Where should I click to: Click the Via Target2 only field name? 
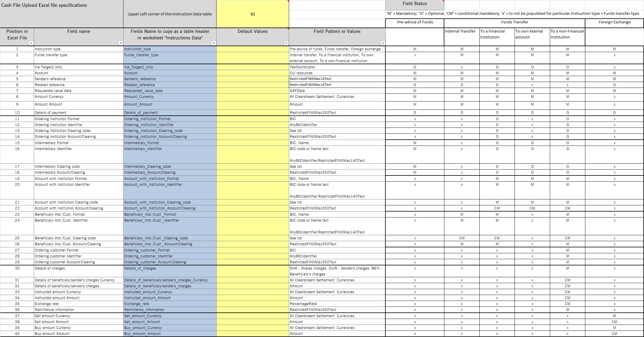79,67
